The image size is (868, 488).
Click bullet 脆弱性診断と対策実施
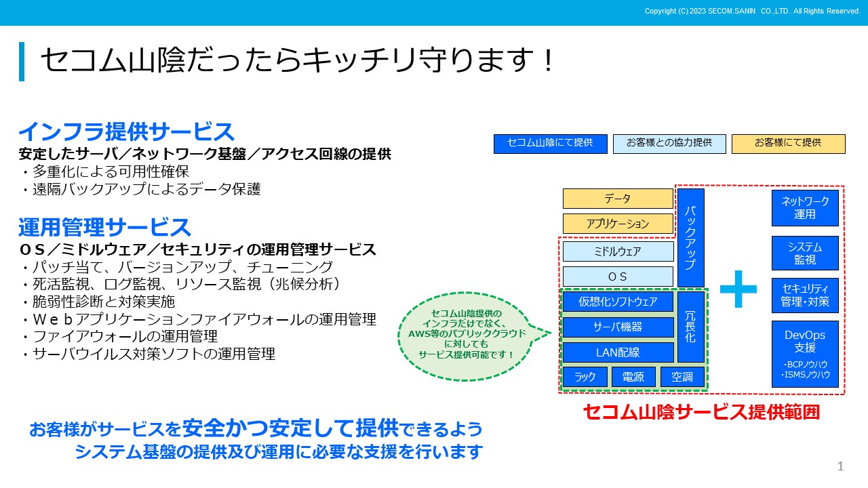coord(98,302)
